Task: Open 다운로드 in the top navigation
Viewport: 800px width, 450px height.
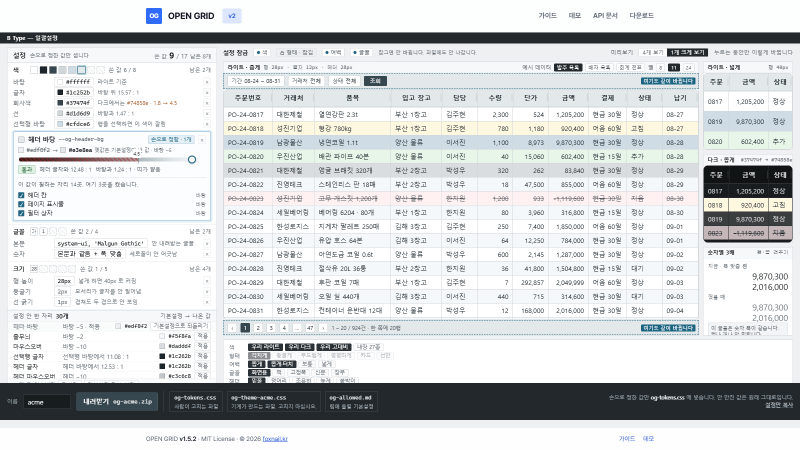Action: [641, 16]
